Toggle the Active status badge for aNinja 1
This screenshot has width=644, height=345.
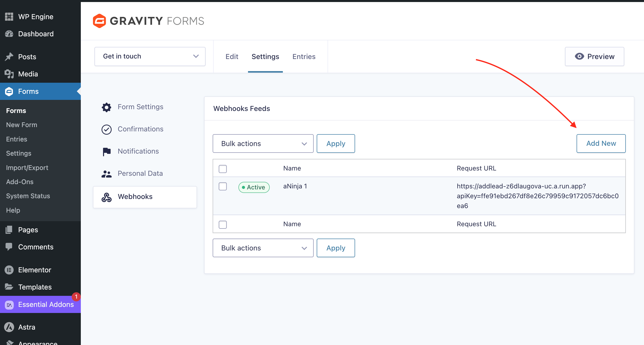tap(254, 187)
